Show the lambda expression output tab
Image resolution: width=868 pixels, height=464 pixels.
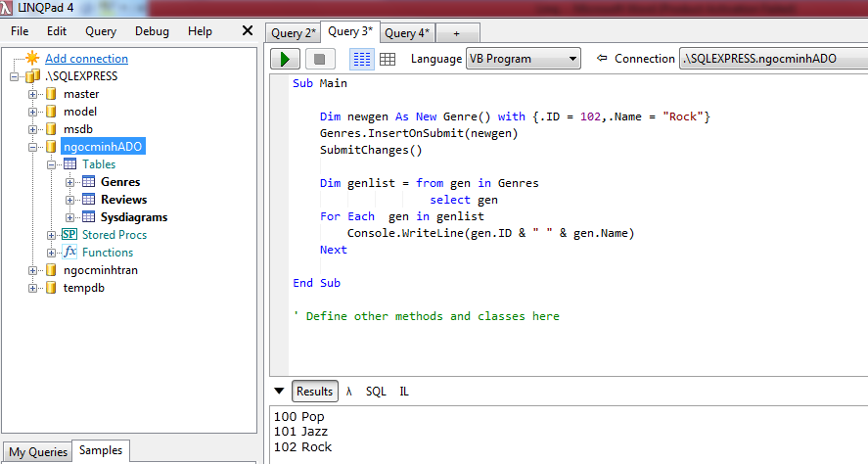(x=348, y=391)
